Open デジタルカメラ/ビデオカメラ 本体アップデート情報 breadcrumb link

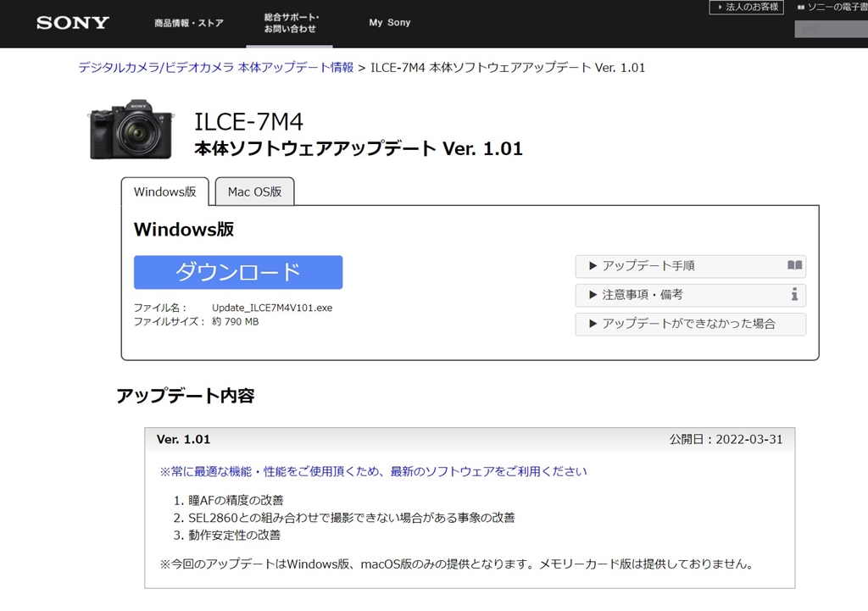pos(216,68)
